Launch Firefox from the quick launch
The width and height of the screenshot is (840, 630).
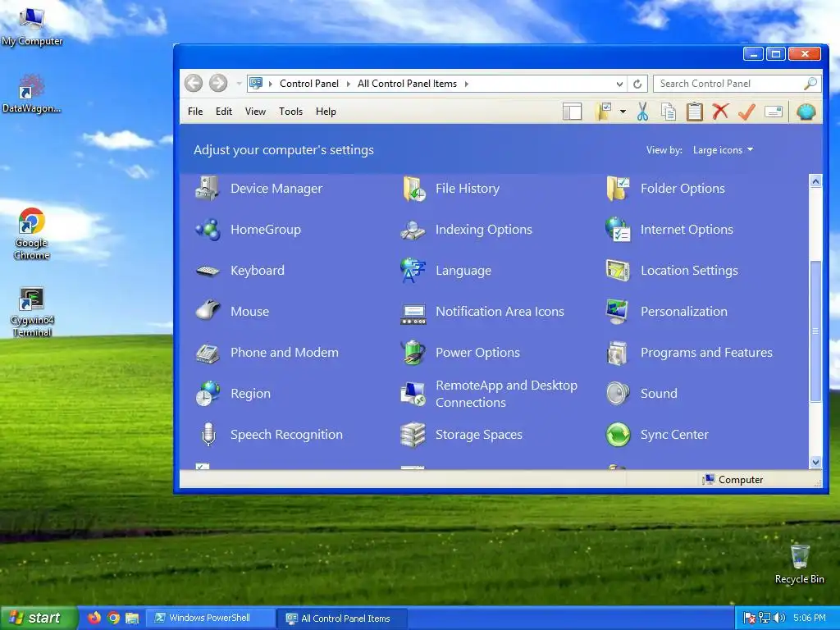click(94, 618)
